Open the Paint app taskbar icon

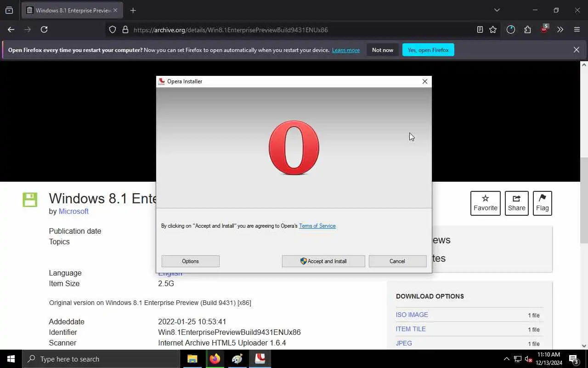[x=237, y=359]
